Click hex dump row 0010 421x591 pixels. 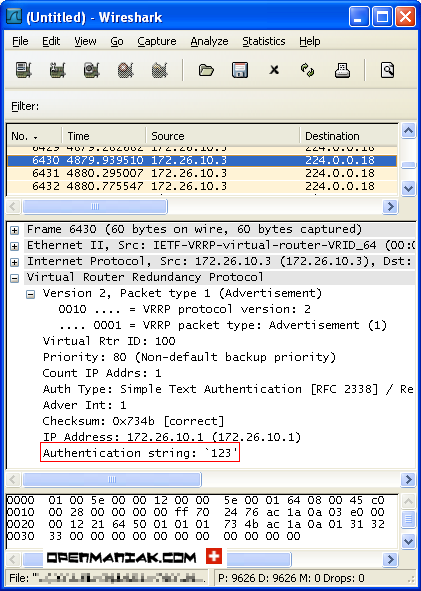[x=196, y=512]
